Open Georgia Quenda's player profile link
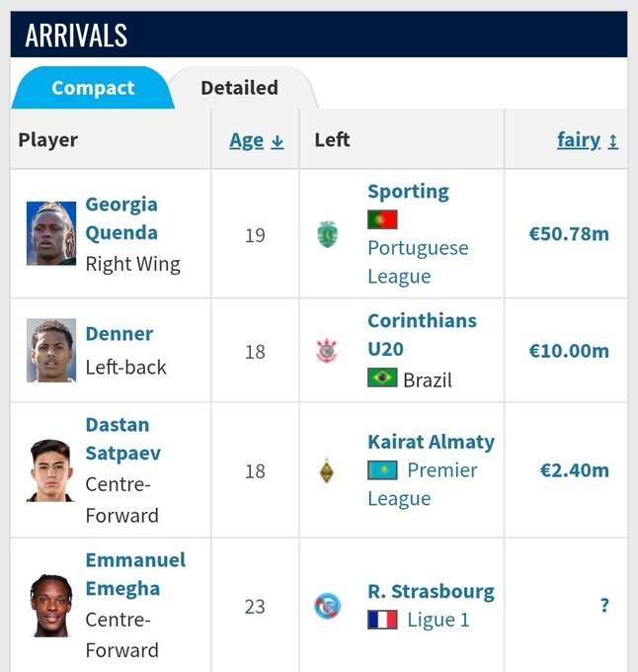The height and width of the screenshot is (672, 638). [121, 218]
